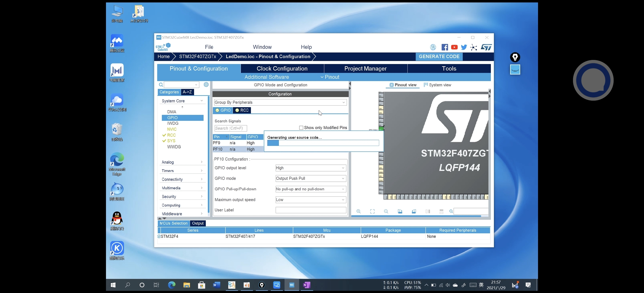Open GPIO Pull-up/Pull-down dropdown

pyautogui.click(x=311, y=189)
